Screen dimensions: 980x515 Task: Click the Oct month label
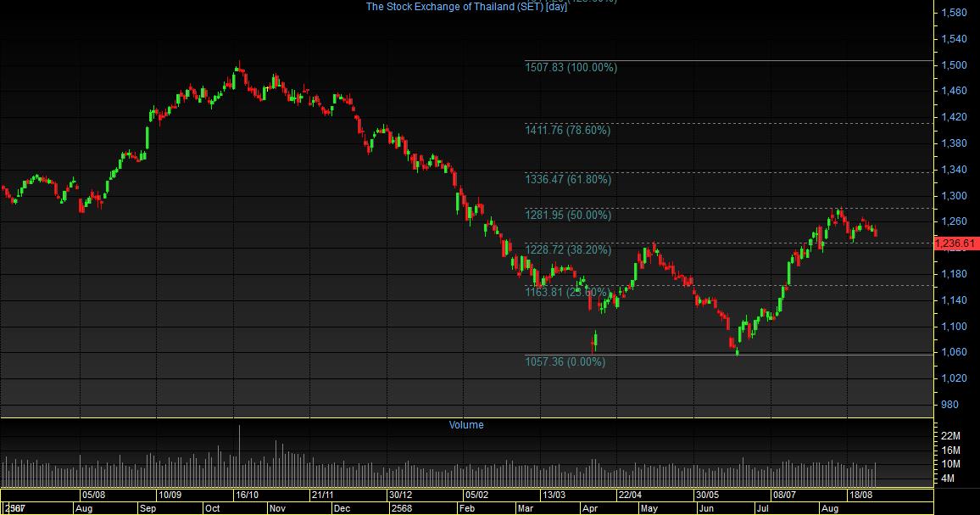coord(213,509)
